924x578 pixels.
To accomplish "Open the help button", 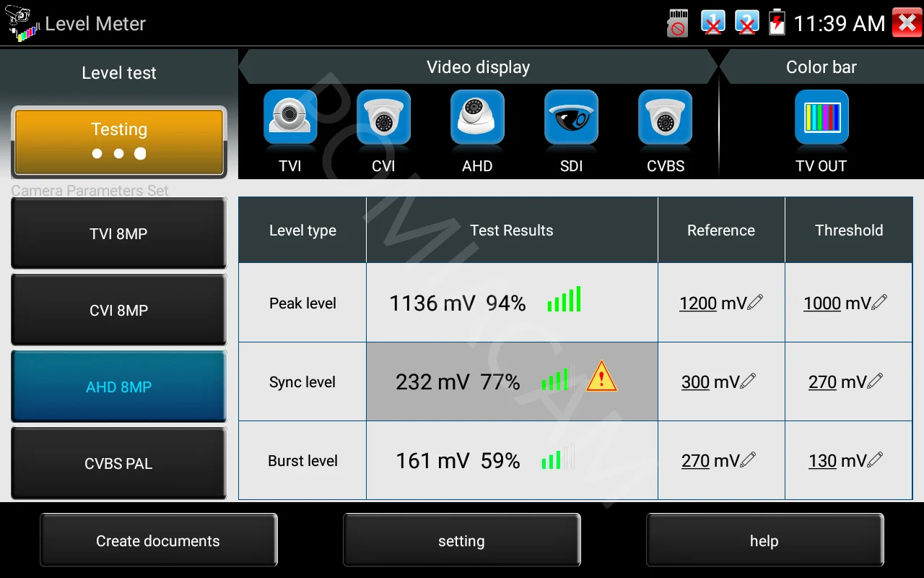I will coord(764,540).
